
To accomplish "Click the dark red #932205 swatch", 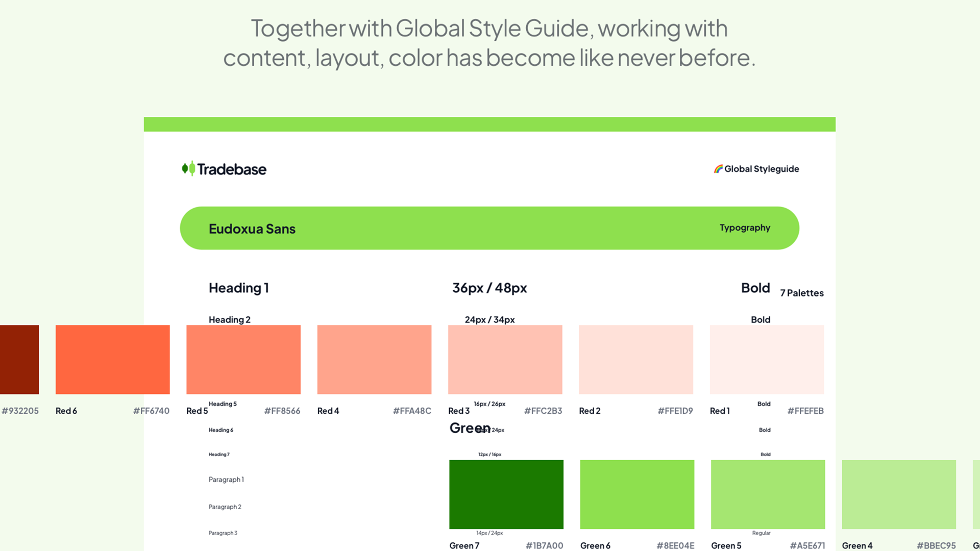I will tap(19, 360).
